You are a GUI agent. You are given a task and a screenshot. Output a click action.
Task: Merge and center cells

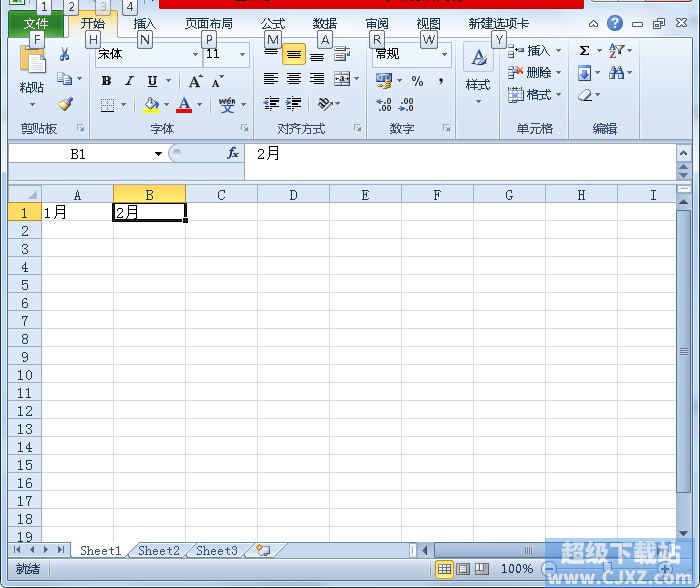pos(342,79)
